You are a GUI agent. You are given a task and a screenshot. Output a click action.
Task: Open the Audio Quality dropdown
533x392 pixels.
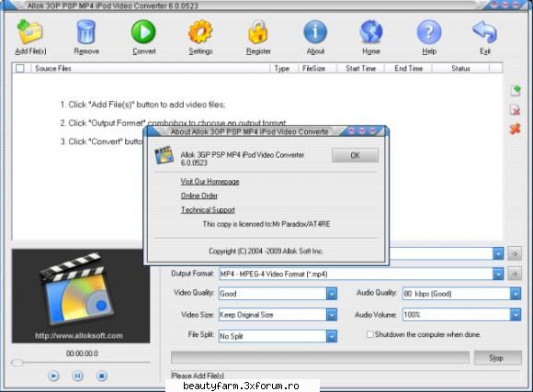coord(516,294)
